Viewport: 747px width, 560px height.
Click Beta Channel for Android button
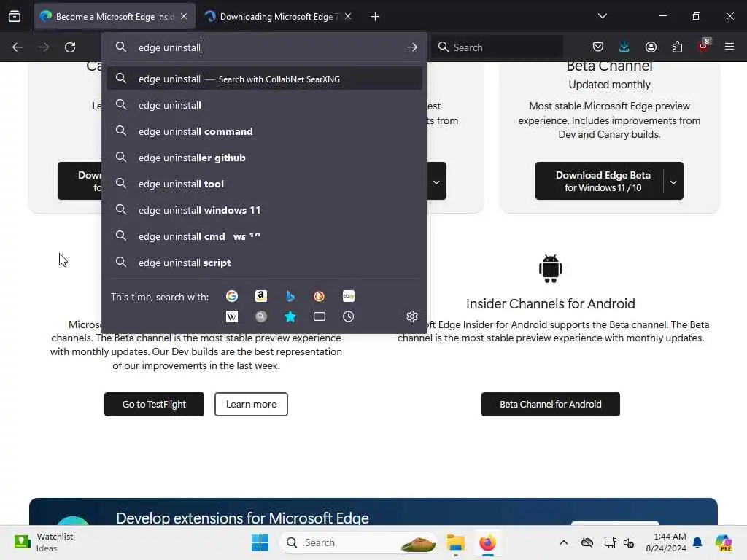pos(550,404)
